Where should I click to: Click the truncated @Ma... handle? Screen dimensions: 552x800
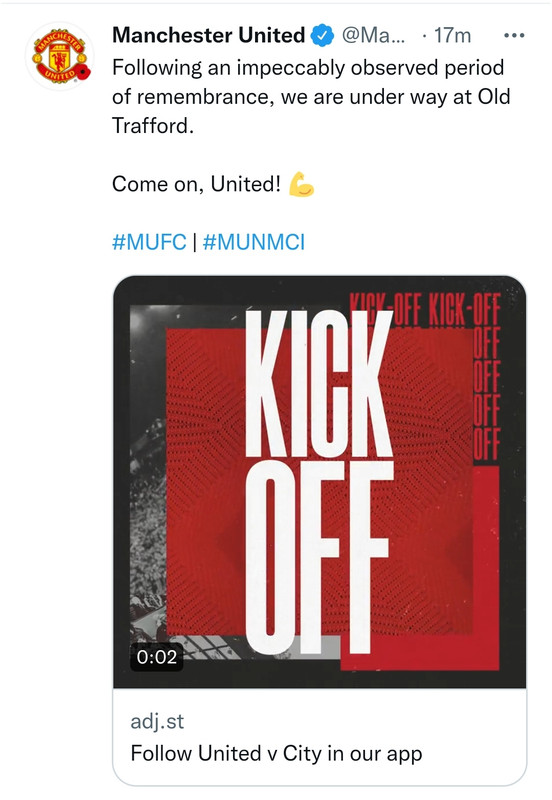(x=373, y=36)
